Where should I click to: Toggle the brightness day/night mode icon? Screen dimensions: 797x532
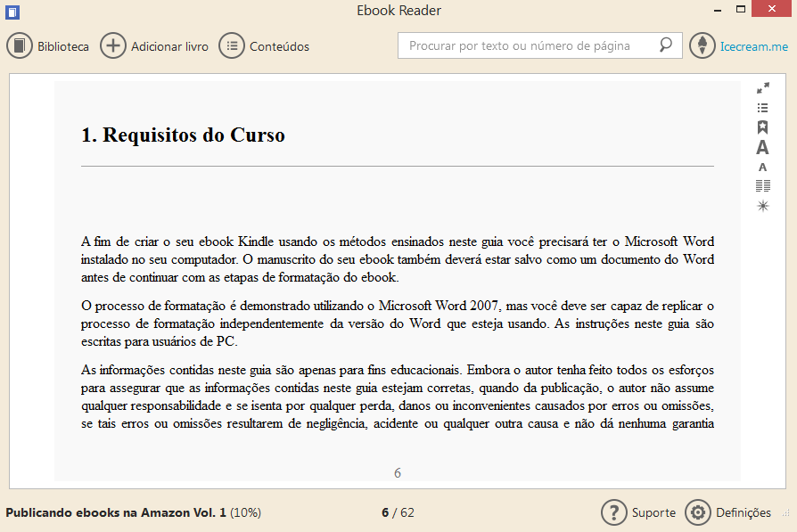(x=763, y=206)
